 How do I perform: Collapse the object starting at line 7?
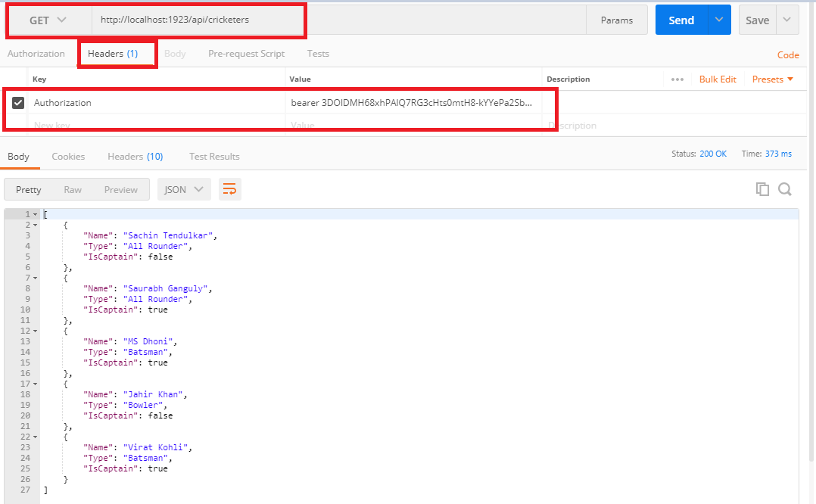(x=36, y=278)
